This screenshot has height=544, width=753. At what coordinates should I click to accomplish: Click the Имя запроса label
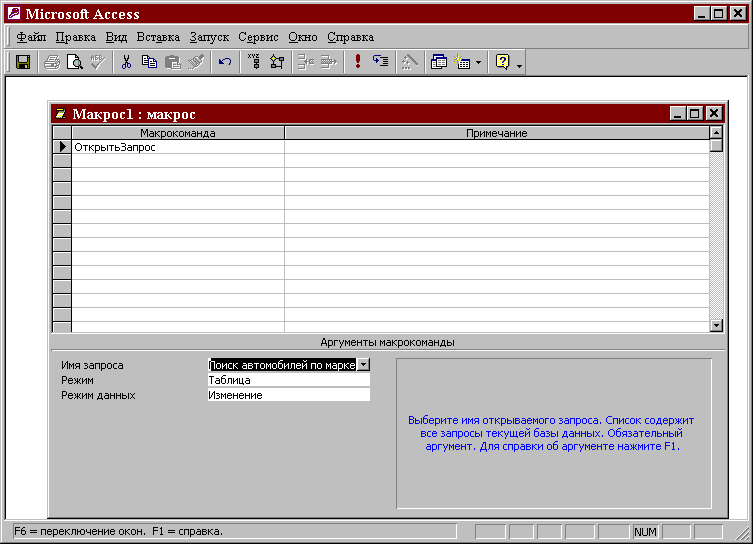[x=92, y=365]
